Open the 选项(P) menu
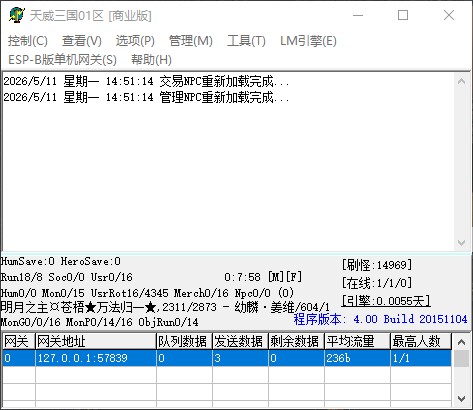The height and width of the screenshot is (410, 473). [x=135, y=41]
